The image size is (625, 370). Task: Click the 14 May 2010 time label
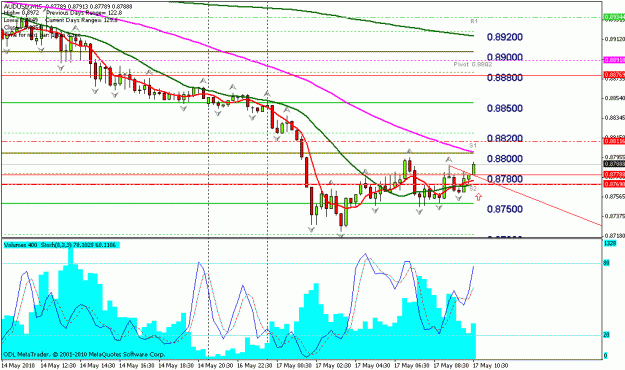point(18,365)
